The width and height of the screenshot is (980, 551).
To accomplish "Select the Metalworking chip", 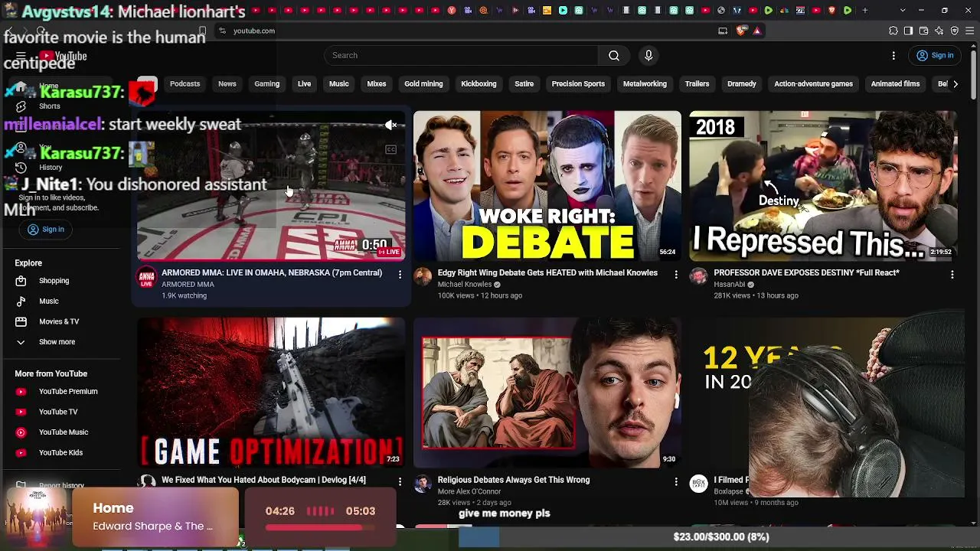I will point(645,83).
